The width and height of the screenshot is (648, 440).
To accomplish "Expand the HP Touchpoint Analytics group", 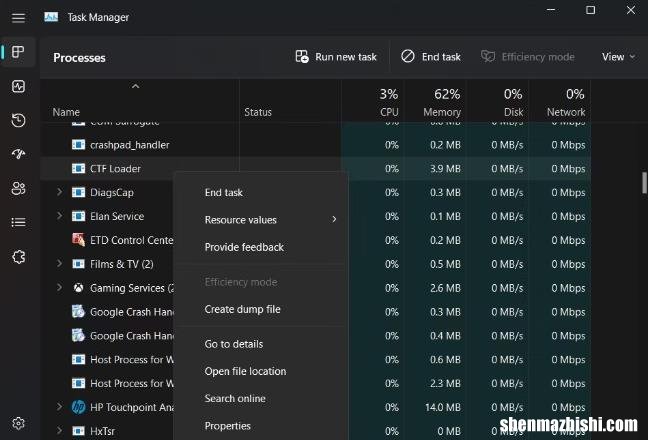I will [x=60, y=407].
